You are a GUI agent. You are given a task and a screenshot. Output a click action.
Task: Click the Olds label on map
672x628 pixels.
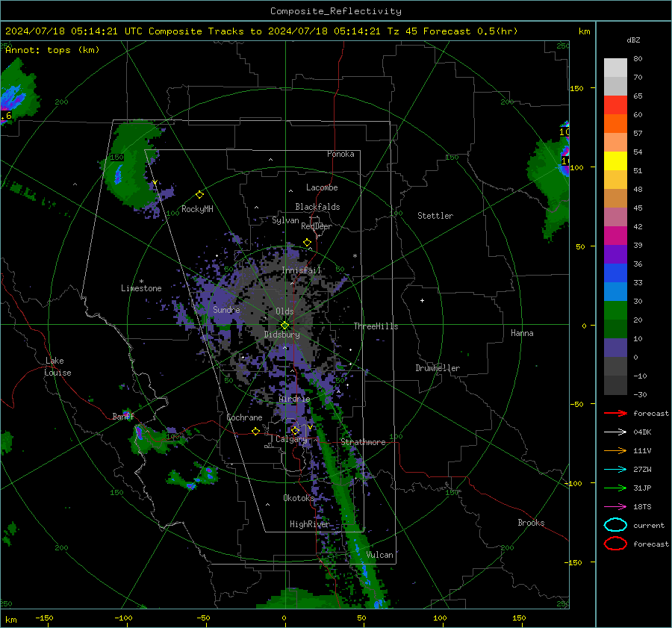click(284, 311)
